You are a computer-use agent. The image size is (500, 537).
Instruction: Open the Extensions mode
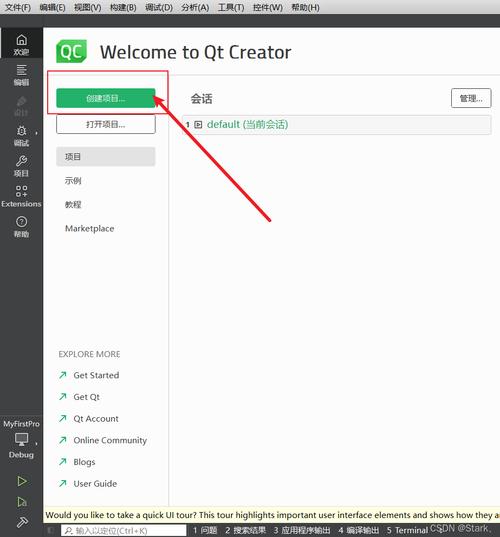coord(21,196)
